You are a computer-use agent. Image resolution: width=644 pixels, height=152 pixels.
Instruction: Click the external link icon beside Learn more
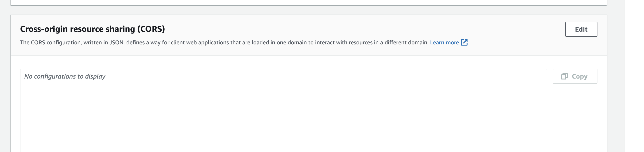[x=464, y=42]
